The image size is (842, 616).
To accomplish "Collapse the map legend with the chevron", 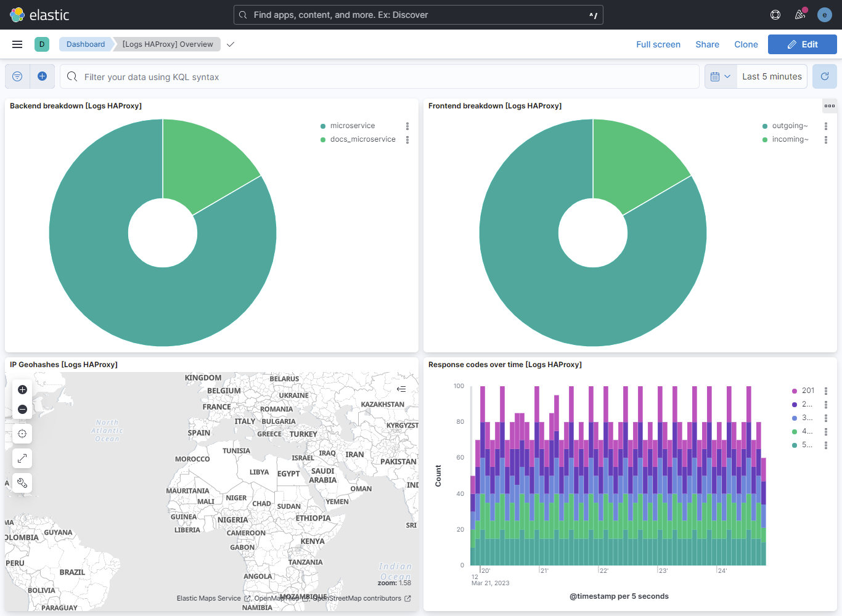I will pos(401,388).
